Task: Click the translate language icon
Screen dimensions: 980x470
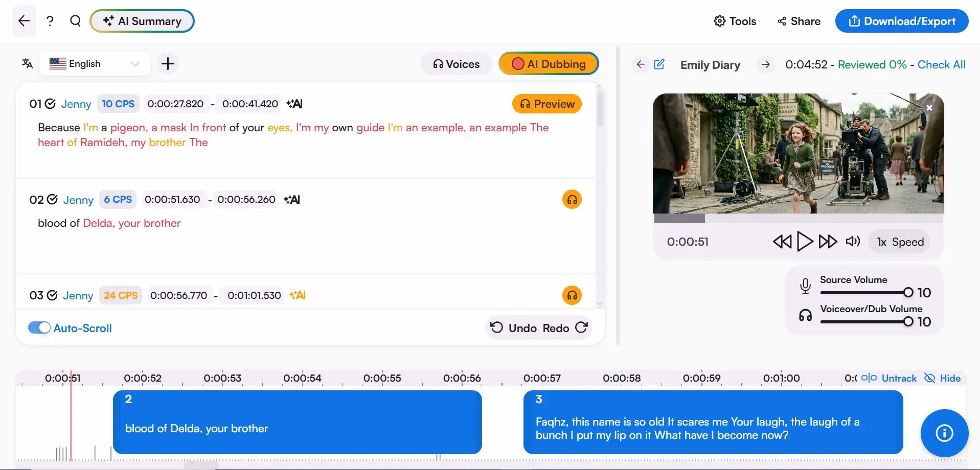Action: point(27,63)
